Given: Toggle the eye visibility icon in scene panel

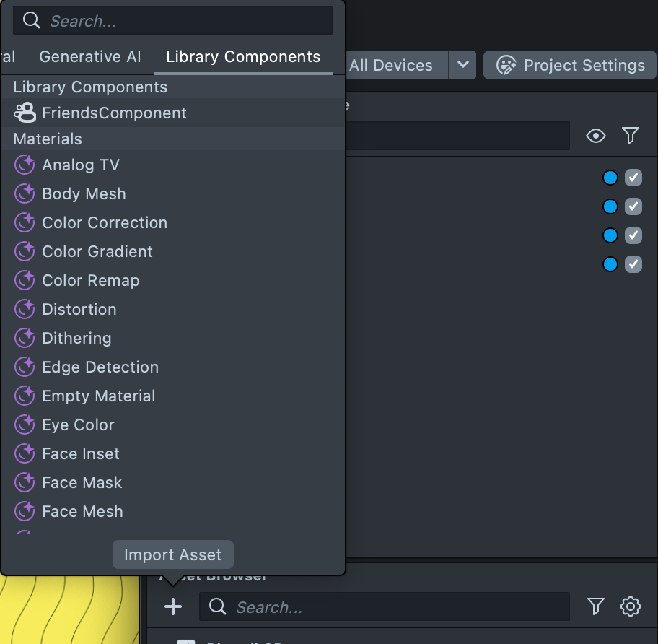Looking at the screenshot, I should pyautogui.click(x=595, y=136).
